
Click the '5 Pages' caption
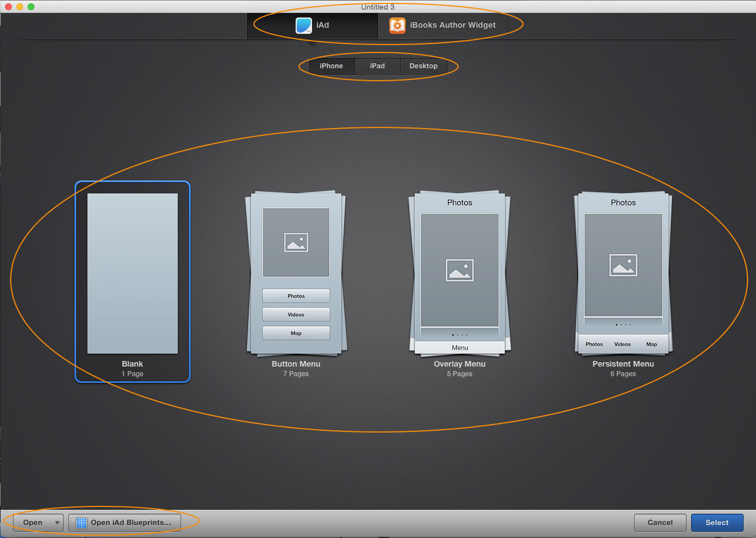tap(460, 374)
